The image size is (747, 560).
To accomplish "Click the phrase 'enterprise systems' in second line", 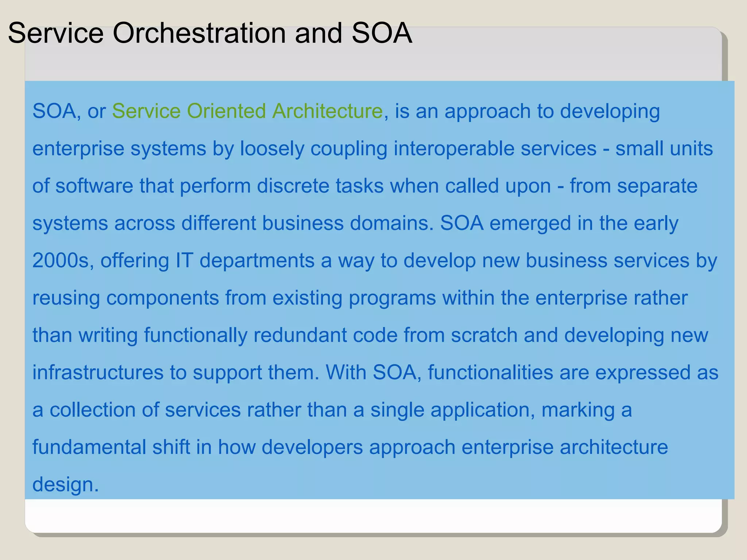I will [119, 148].
